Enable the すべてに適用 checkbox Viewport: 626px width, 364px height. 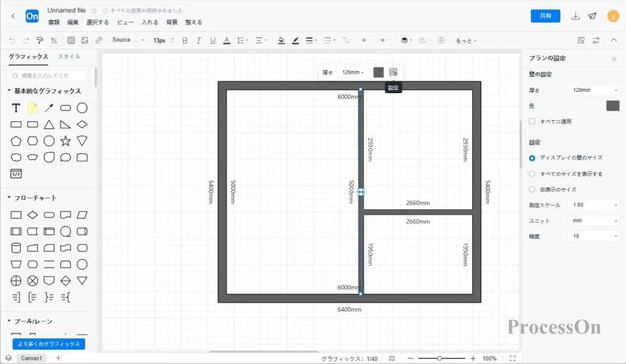(532, 121)
